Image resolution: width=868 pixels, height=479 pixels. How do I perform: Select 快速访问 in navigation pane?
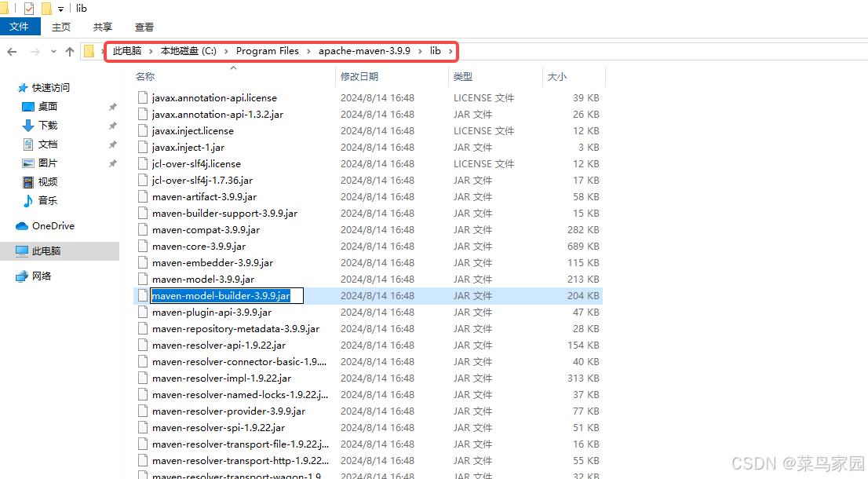[50, 87]
